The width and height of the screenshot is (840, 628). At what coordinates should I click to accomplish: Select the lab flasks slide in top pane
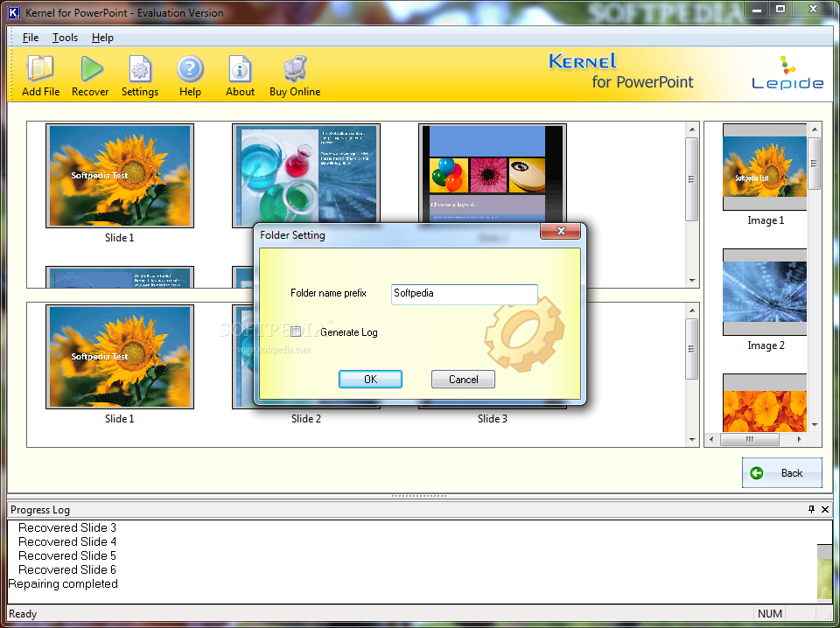[306, 174]
